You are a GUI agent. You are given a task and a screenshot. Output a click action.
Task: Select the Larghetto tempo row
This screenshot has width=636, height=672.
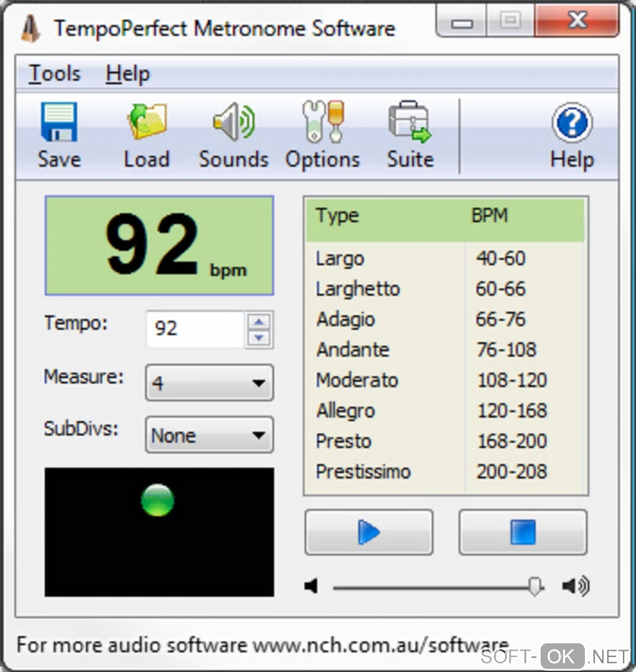[x=445, y=289]
